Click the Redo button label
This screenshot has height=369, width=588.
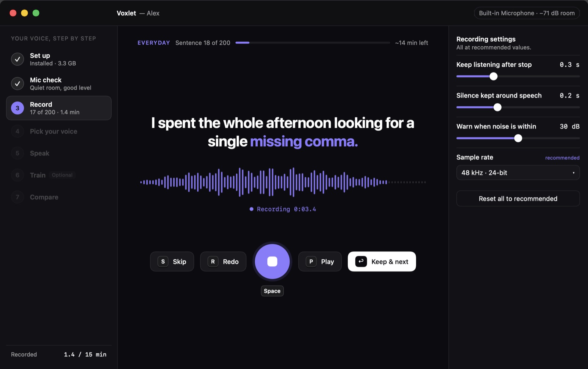point(231,262)
